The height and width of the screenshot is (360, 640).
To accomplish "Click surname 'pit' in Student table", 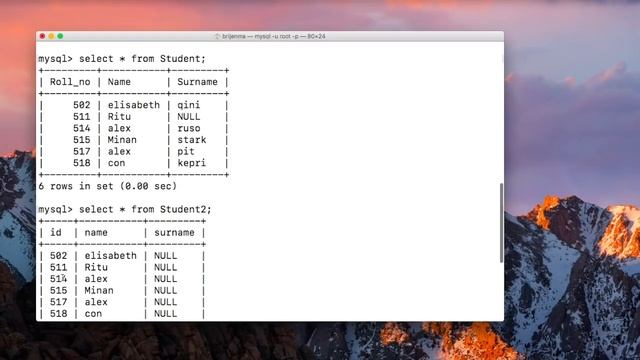I will (x=186, y=152).
